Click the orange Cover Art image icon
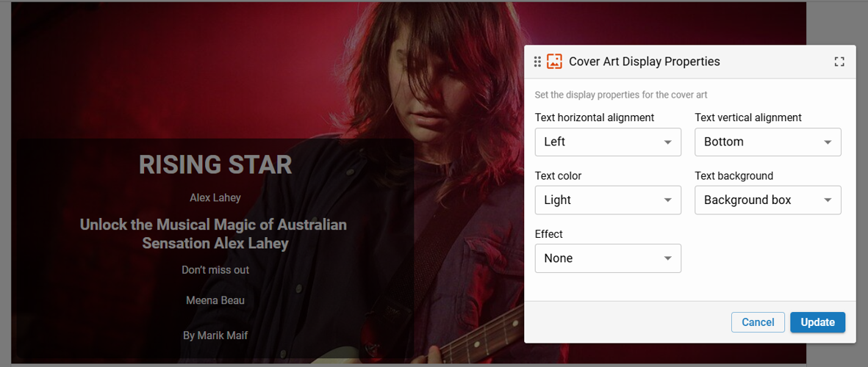This screenshot has height=367, width=868. [555, 62]
